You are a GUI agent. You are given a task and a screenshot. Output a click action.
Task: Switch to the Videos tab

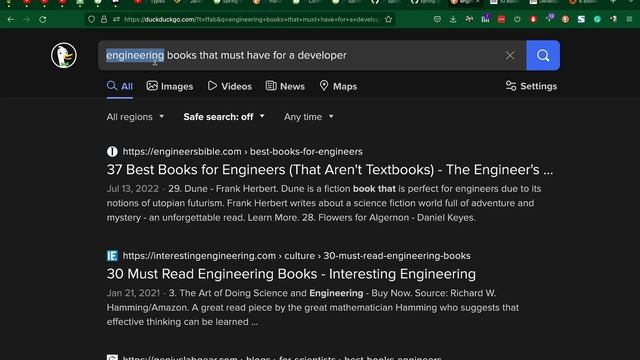(230, 87)
